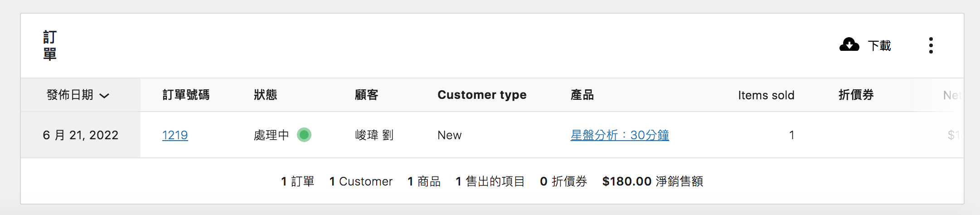Open the three-dot options menu

tap(931, 45)
